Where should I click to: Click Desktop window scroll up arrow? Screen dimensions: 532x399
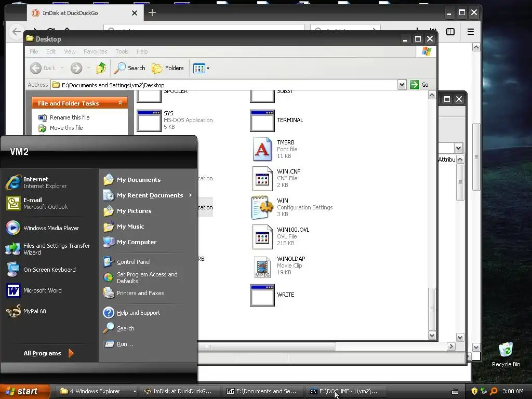(x=432, y=96)
